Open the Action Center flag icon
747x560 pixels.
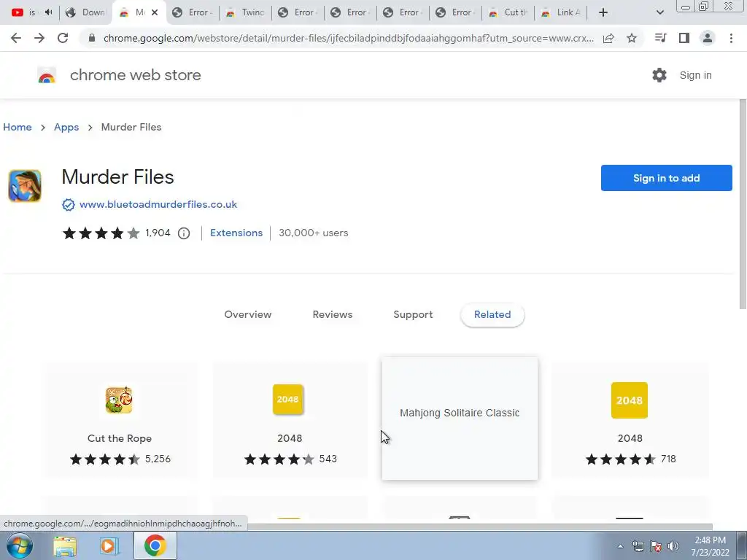[x=656, y=546]
